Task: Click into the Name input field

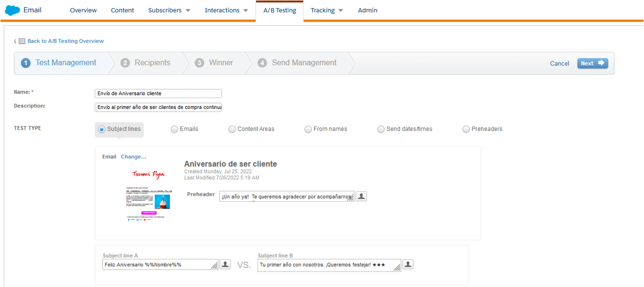Action: 158,93
